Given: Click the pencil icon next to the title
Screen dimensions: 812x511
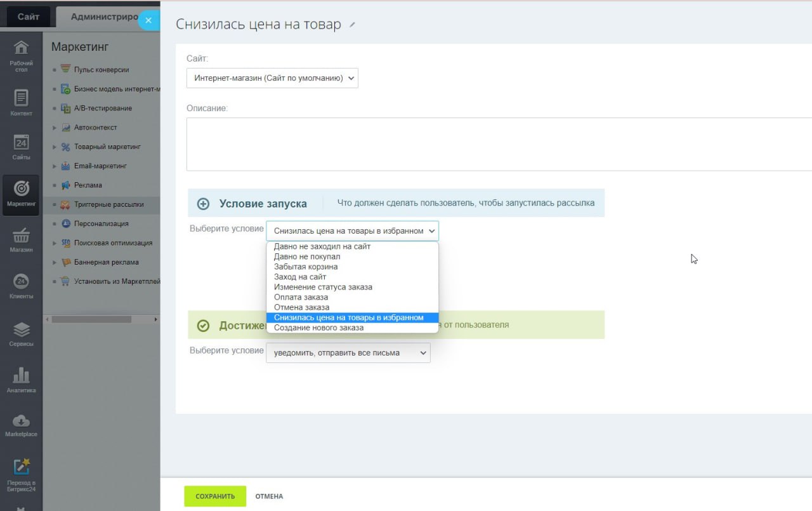Looking at the screenshot, I should tap(353, 25).
